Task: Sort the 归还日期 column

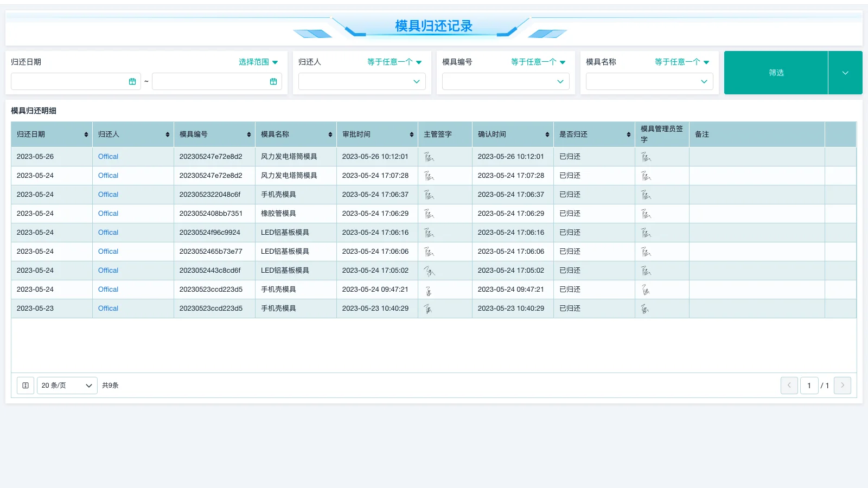Action: coord(86,134)
